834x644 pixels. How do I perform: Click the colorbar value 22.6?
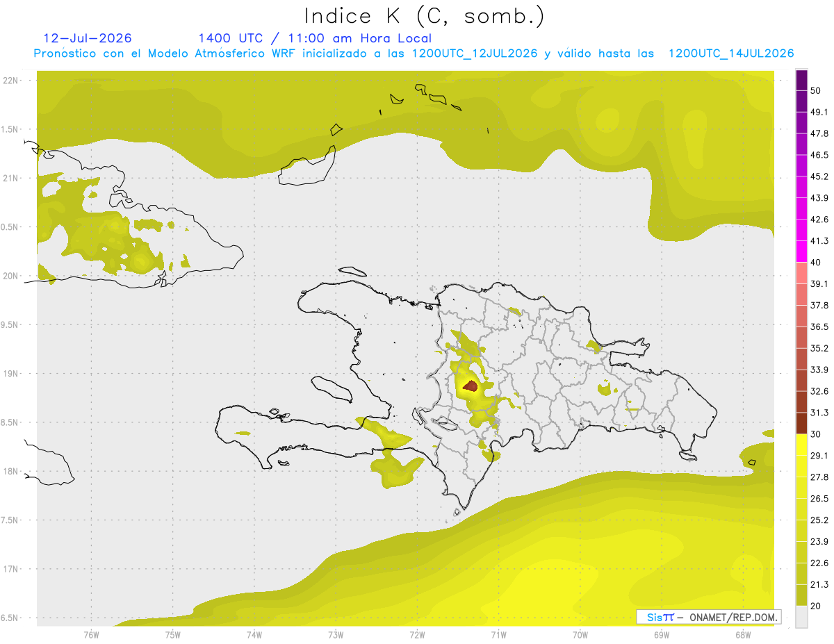coord(819,563)
